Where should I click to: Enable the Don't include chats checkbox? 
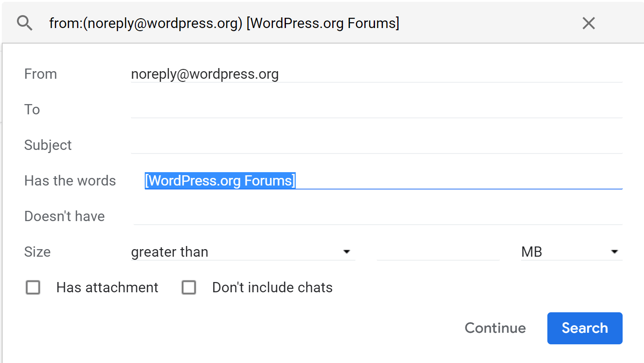coord(189,287)
